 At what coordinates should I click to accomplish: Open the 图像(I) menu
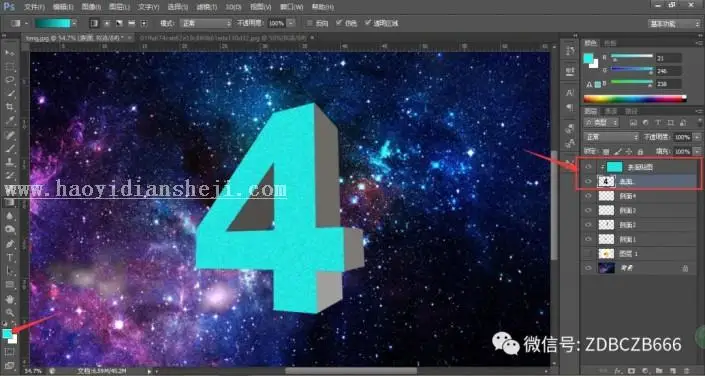(91, 7)
